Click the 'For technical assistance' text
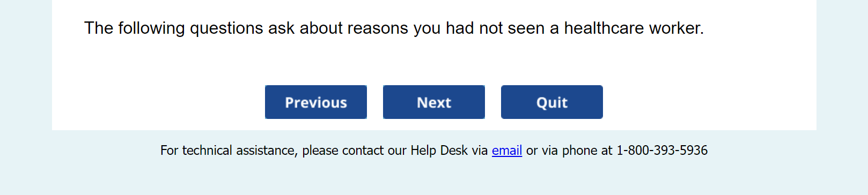868x195 pixels. tap(229, 151)
